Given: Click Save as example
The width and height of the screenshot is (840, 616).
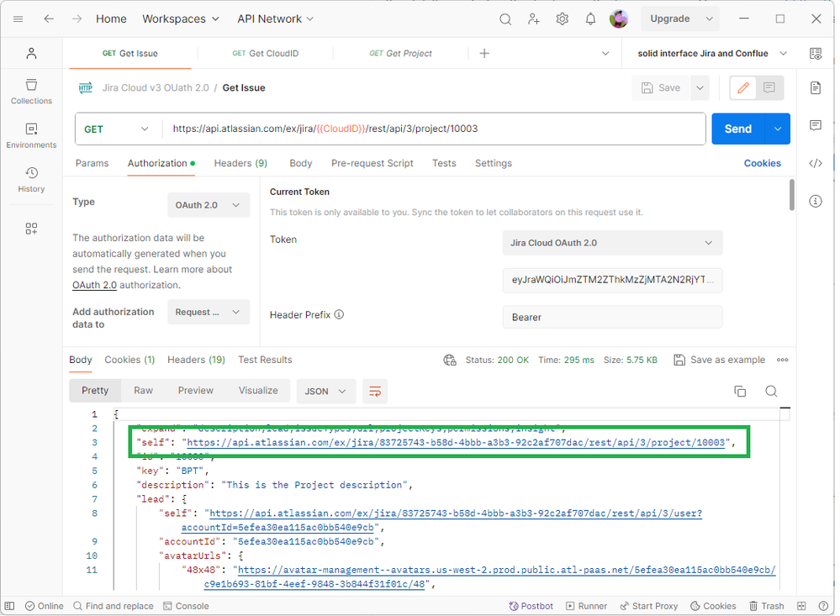Looking at the screenshot, I should pyautogui.click(x=720, y=360).
